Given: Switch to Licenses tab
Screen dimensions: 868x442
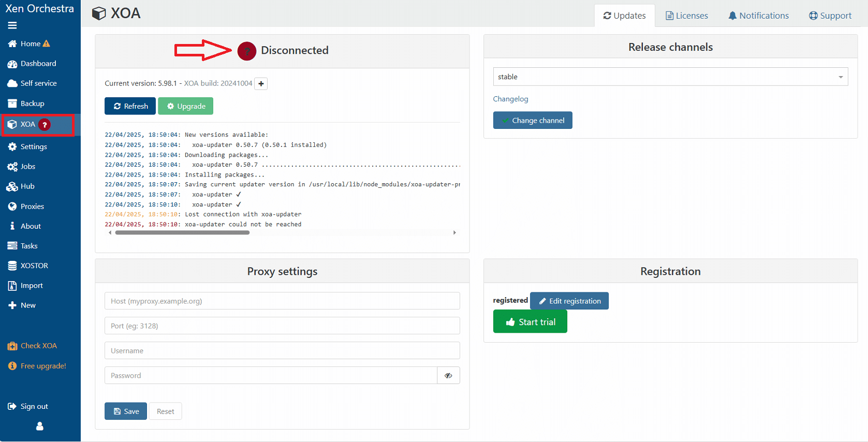Looking at the screenshot, I should [686, 16].
